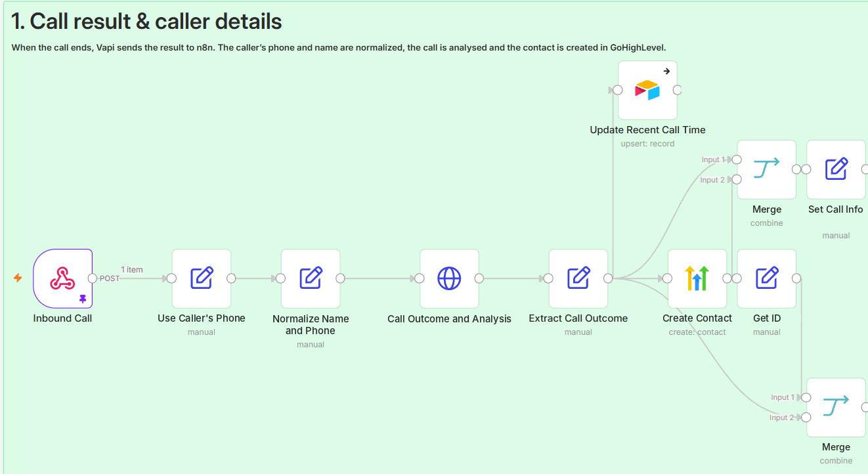Click the "Call Outcome and Analysis" label

tap(449, 319)
